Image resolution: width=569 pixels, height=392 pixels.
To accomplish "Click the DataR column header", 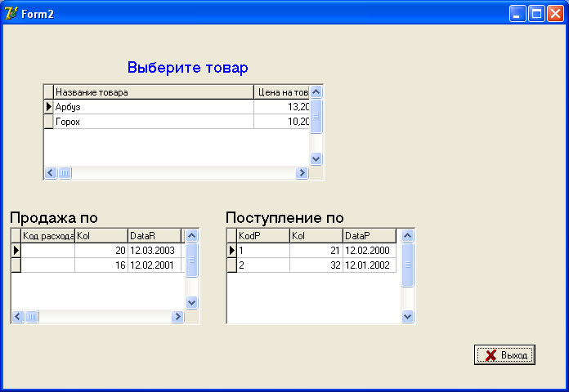I will [155, 236].
